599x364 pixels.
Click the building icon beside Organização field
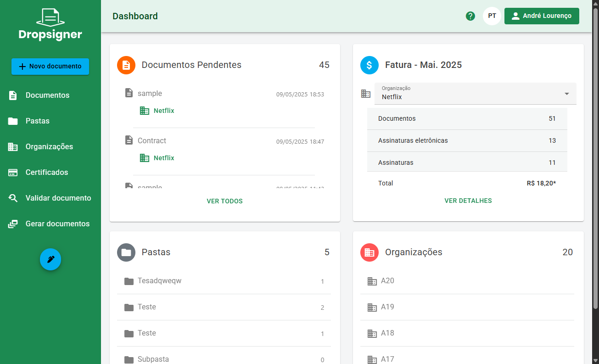366,94
